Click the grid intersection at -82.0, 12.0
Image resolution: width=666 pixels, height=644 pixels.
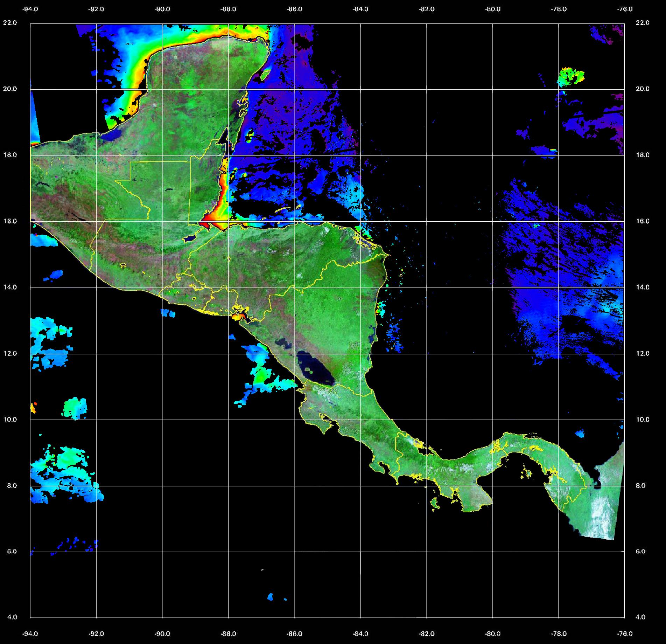point(427,354)
